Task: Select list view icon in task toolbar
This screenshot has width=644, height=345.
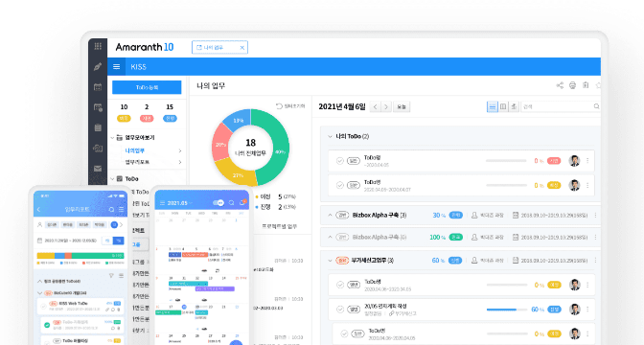Action: point(492,106)
